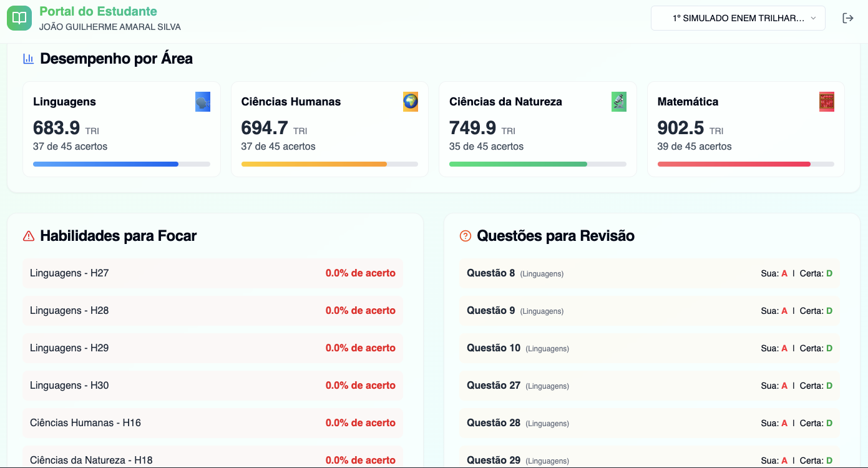Click the Portal do Estudante book logo
Image resolution: width=868 pixels, height=468 pixels.
tap(19, 18)
